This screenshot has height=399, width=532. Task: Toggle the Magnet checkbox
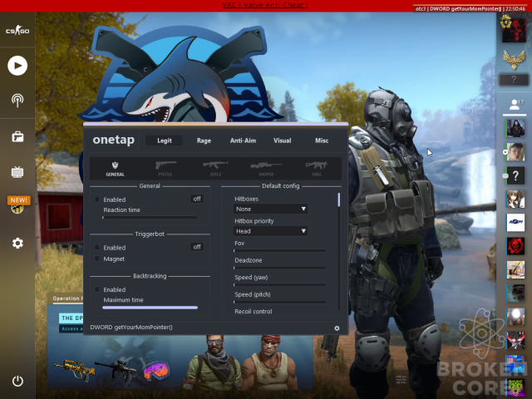(x=97, y=259)
